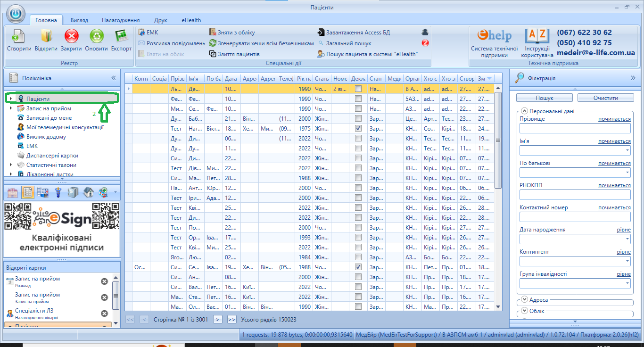Open Мої телемедичні консультації
The width and height of the screenshot is (644, 347).
tap(65, 127)
